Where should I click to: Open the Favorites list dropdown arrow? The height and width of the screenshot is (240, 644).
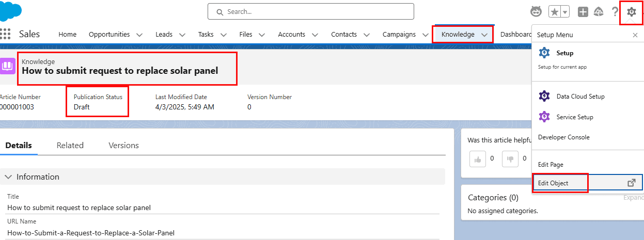pyautogui.click(x=565, y=12)
